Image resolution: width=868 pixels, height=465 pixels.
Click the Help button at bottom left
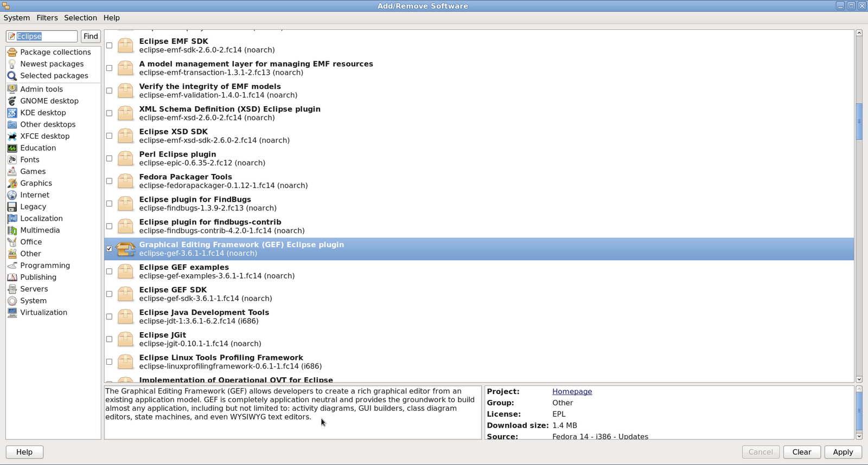click(x=24, y=452)
